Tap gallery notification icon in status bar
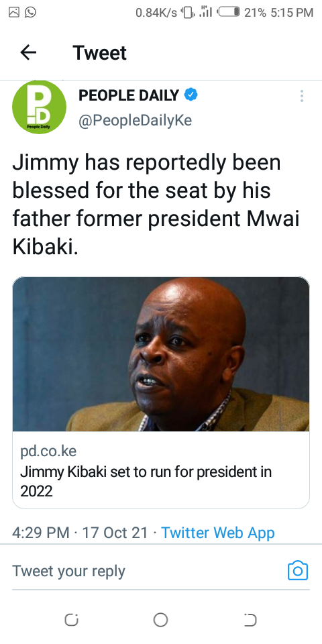The width and height of the screenshot is (322, 644). click(x=14, y=12)
